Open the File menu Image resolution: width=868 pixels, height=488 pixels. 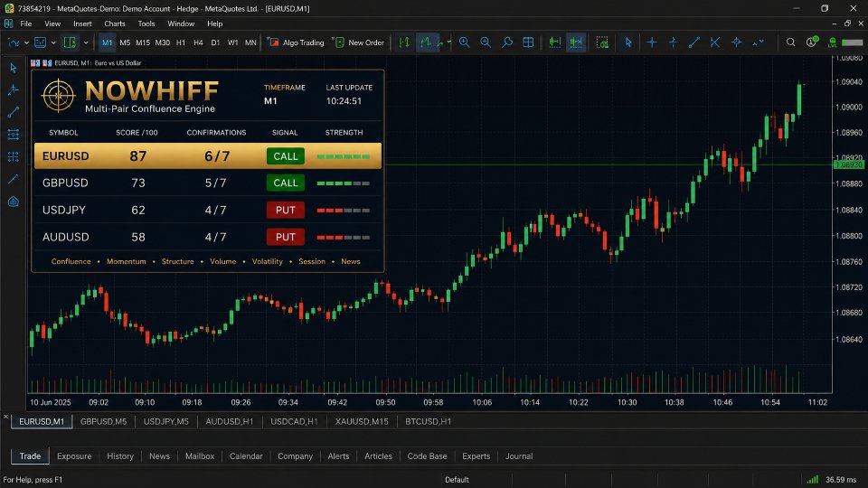tap(26, 23)
